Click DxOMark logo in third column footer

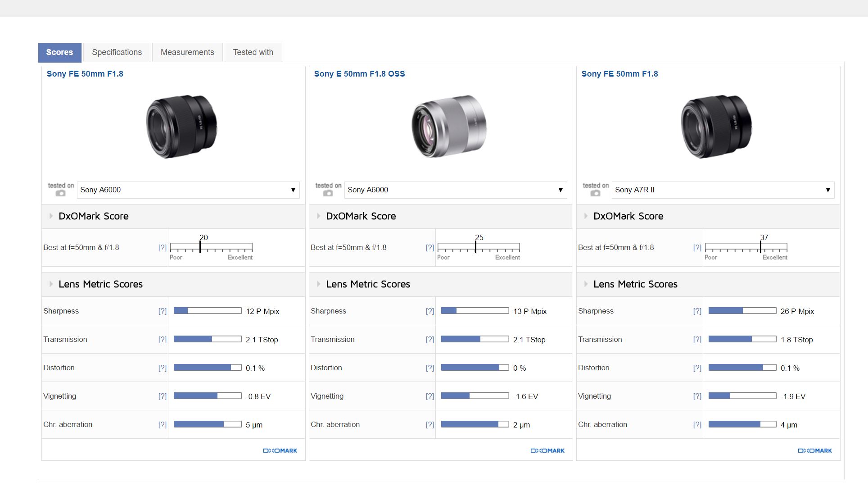[x=815, y=451]
